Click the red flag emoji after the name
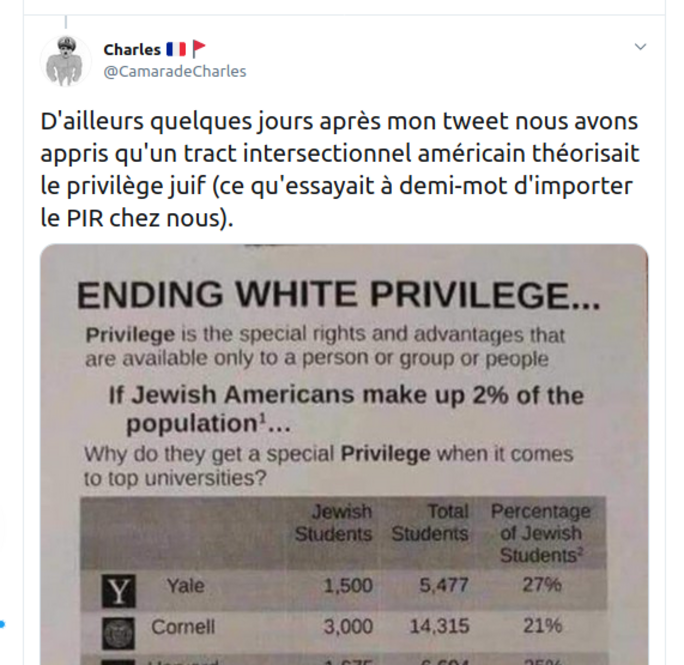Image resolution: width=684 pixels, height=665 pixels. click(x=199, y=48)
